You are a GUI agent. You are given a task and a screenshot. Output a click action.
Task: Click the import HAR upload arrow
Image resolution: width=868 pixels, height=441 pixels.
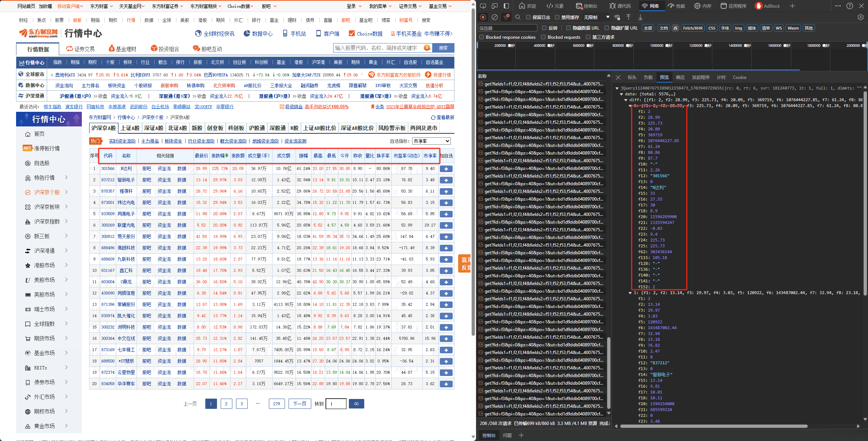[628, 17]
